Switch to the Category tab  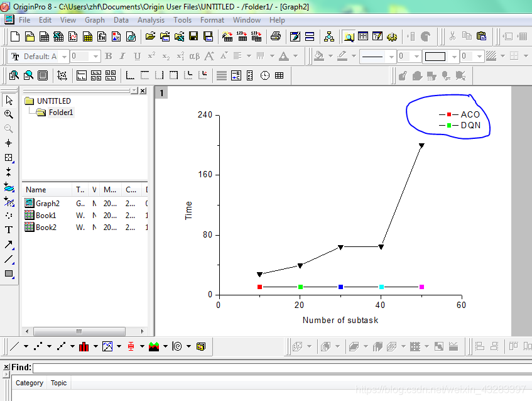click(x=30, y=383)
